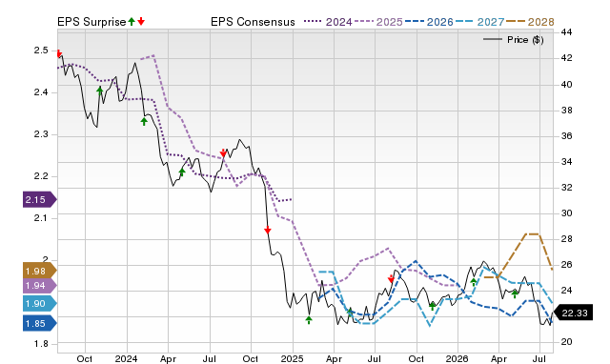The width and height of the screenshot is (610, 364).
Task: Click the light blue 1.90 value tag
Action: (40, 303)
